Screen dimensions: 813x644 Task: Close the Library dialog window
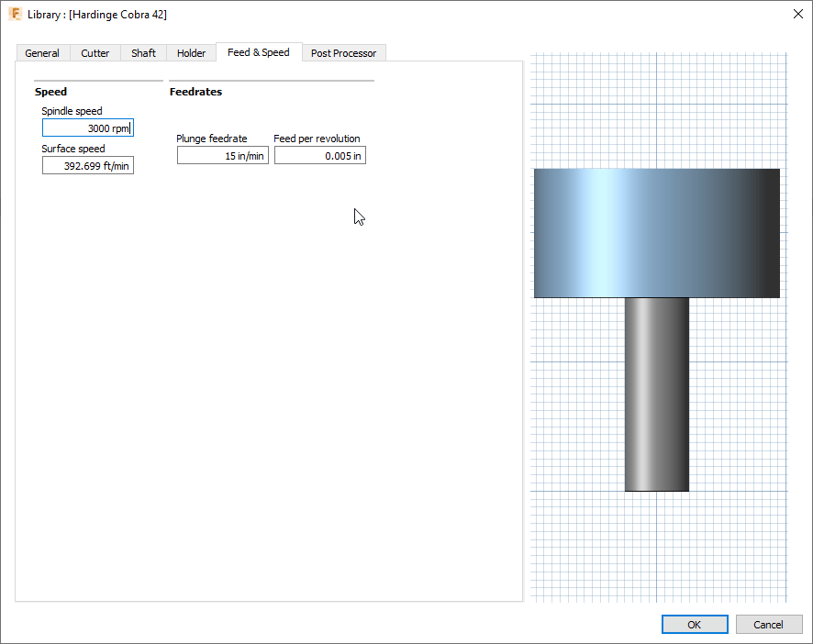pos(797,14)
